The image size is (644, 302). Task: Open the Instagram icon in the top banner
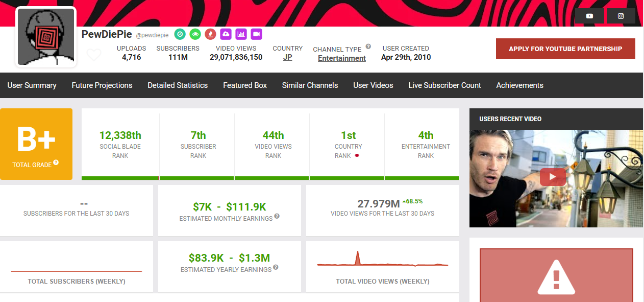coord(621,15)
